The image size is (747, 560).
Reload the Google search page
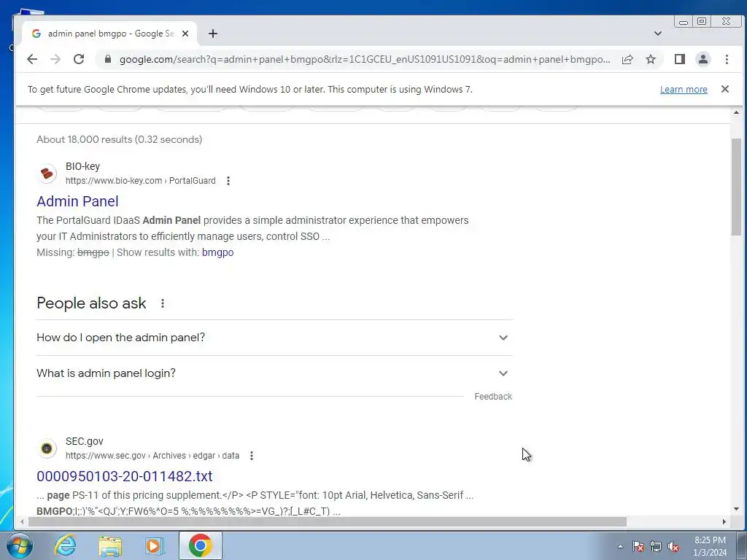pyautogui.click(x=79, y=59)
